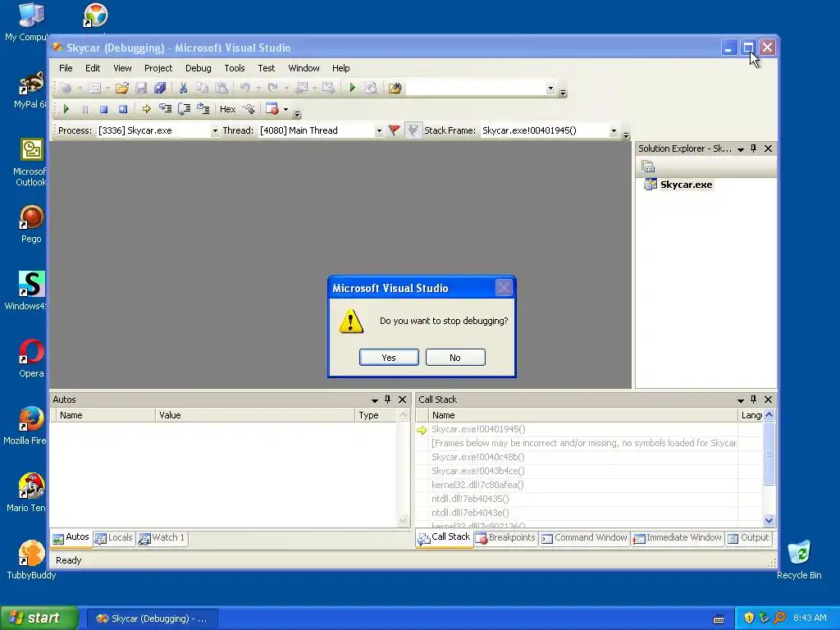Switch to the Immediate Window tab
Image resolution: width=840 pixels, height=630 pixels.
tap(677, 538)
